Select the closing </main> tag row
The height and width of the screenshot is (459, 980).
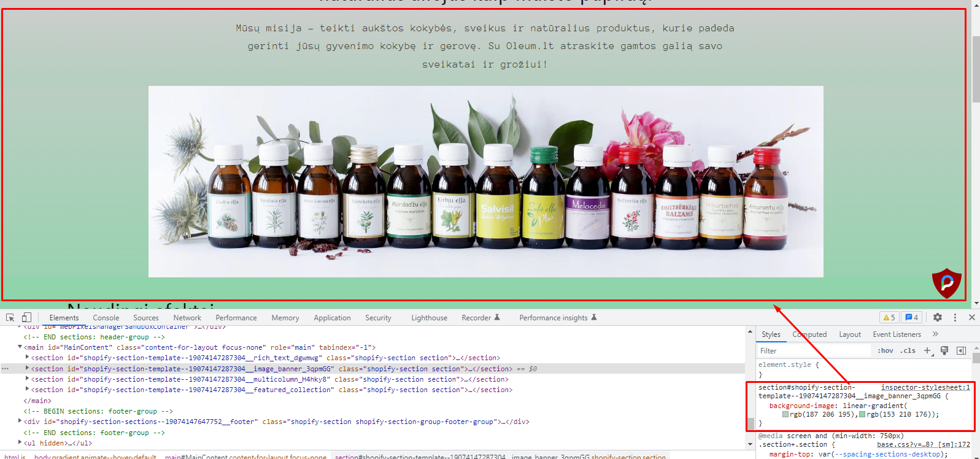point(37,400)
